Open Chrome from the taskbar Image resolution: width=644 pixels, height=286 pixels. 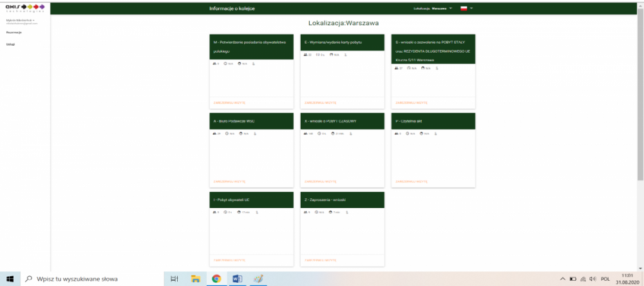click(x=216, y=279)
